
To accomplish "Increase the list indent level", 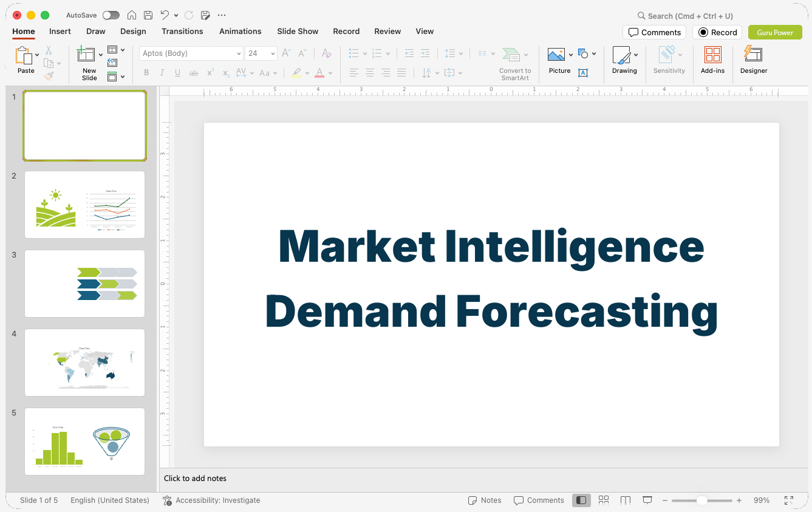I will 425,53.
